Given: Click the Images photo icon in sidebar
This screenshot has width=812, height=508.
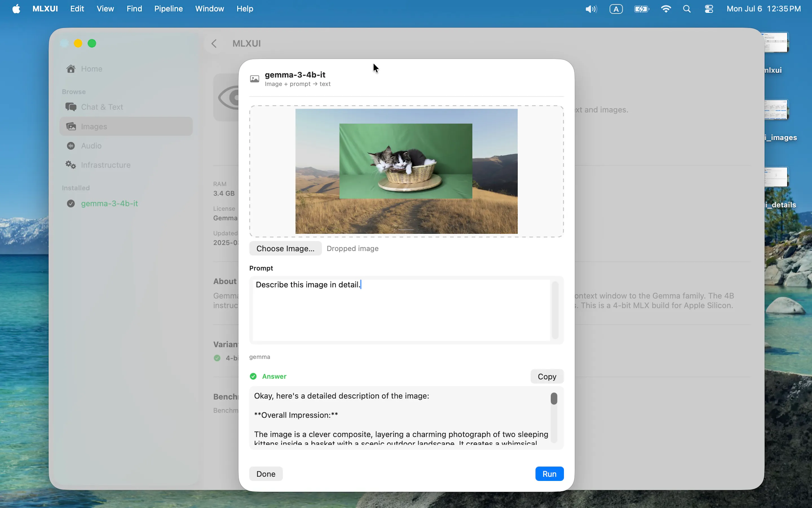Looking at the screenshot, I should [71, 126].
